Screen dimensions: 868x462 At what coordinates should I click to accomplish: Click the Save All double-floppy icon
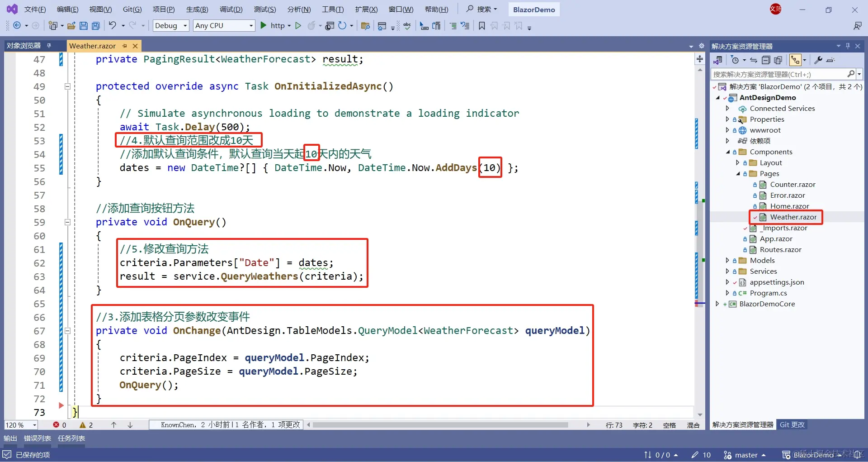coord(96,26)
